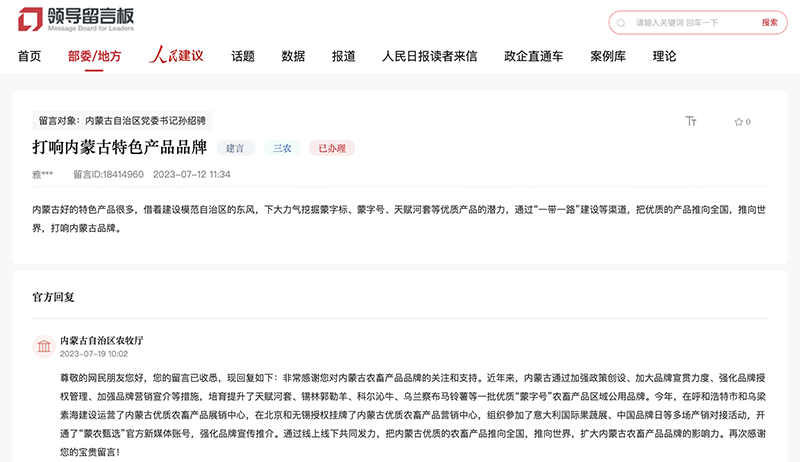Click the Message Board for Leaders logo
Screen dimensions: 800x462
pos(76,19)
